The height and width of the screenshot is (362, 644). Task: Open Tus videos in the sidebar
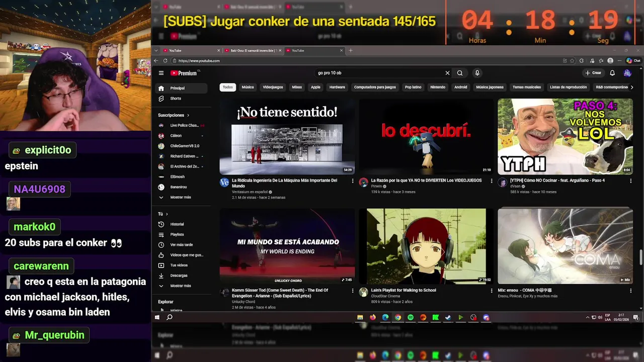coord(181,265)
